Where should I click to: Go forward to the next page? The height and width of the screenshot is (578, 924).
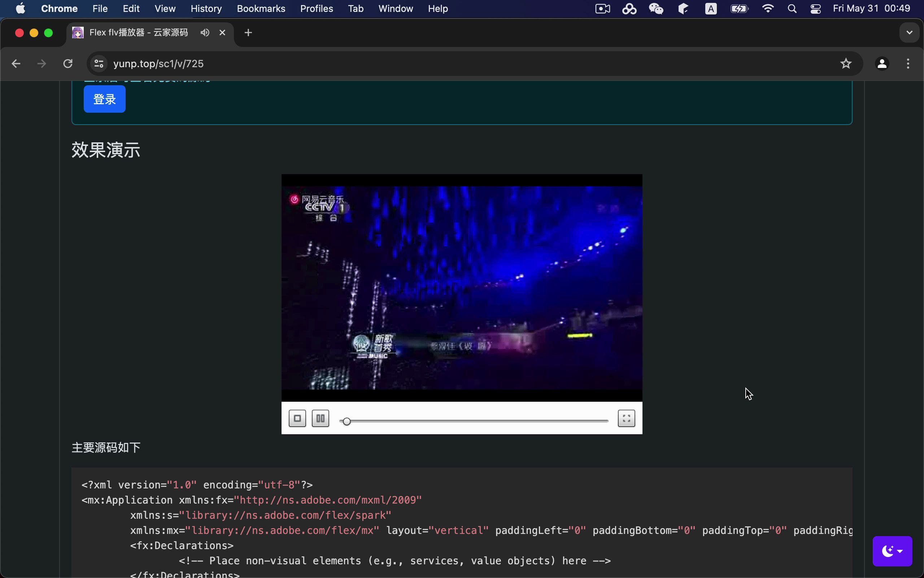pos(42,64)
